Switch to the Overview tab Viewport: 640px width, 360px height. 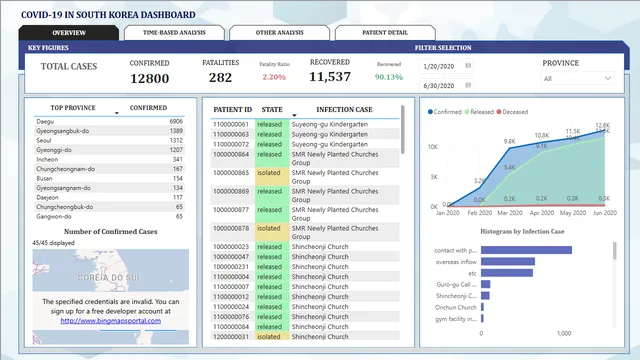click(69, 33)
